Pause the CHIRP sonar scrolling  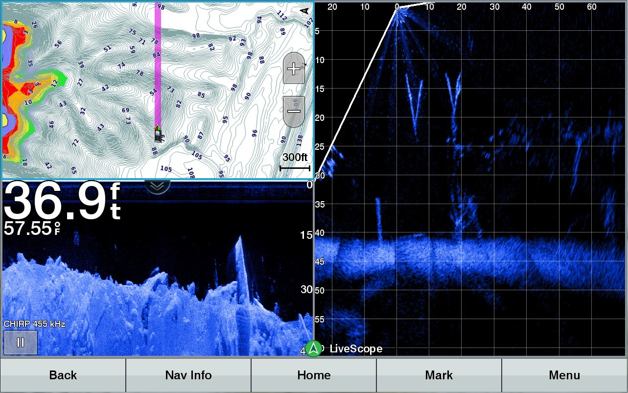pyautogui.click(x=21, y=343)
